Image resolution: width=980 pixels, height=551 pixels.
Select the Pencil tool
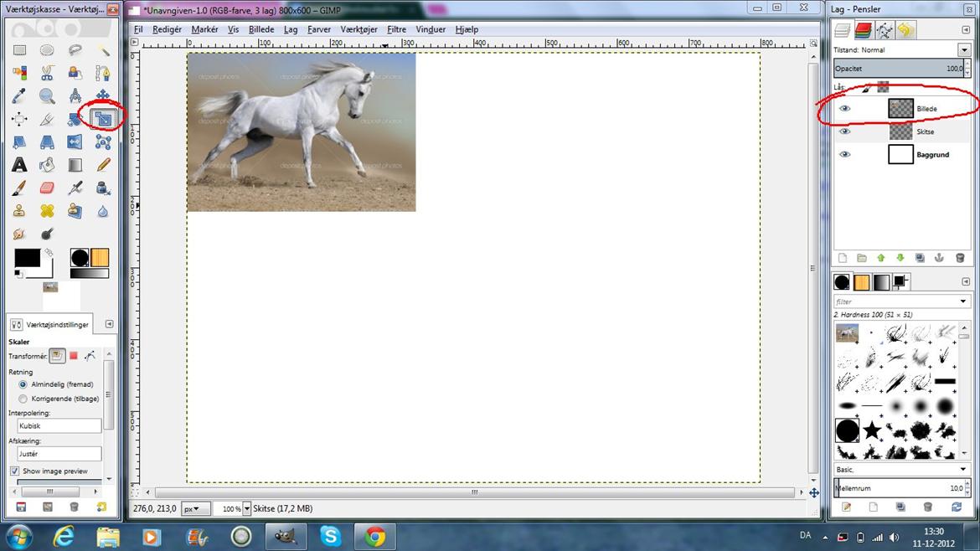(x=103, y=165)
